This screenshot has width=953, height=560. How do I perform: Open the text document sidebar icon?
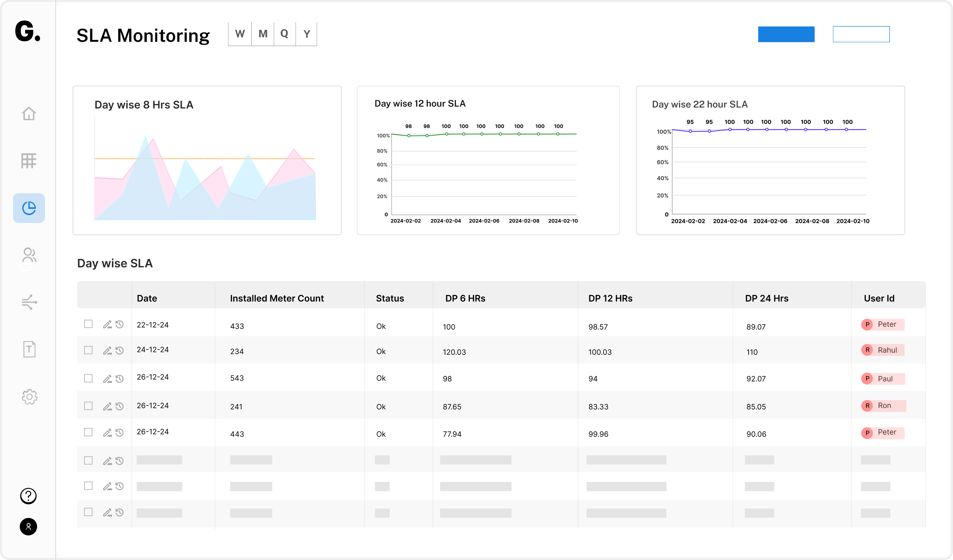click(x=29, y=349)
